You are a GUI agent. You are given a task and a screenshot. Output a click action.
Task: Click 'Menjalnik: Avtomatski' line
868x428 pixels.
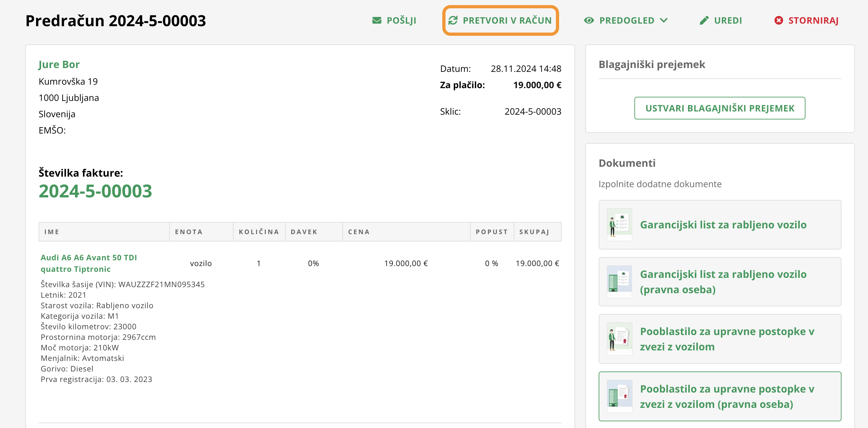coord(82,358)
